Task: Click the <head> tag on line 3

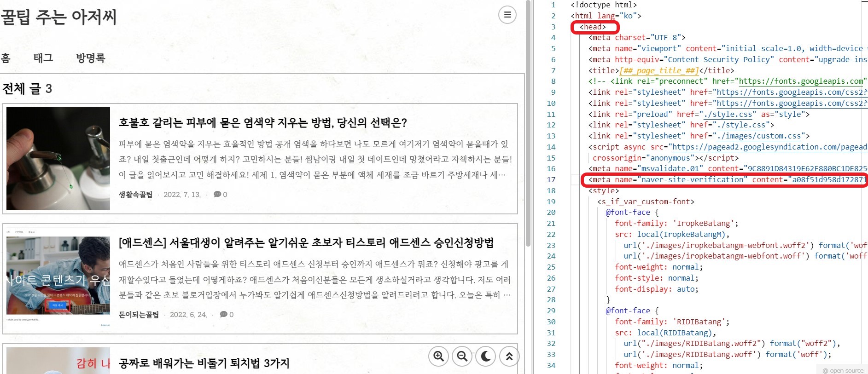Action: point(593,27)
